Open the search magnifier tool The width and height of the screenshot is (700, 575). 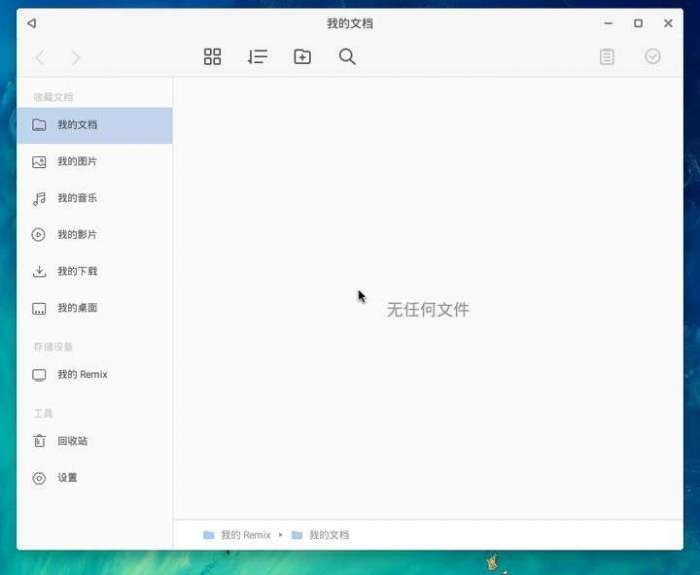347,57
